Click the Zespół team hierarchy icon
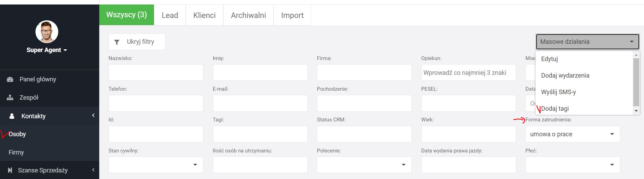The width and height of the screenshot is (644, 179). coord(10,98)
